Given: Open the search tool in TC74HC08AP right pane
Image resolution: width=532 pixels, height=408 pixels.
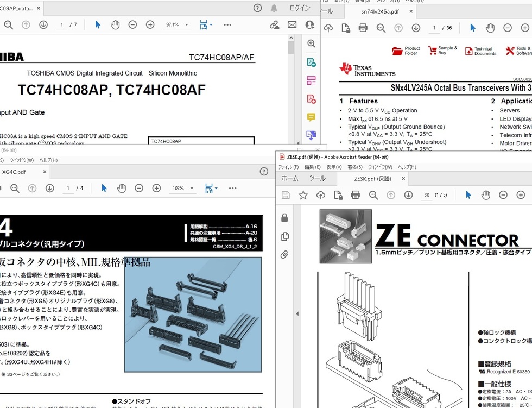Looking at the screenshot, I should [311, 43].
